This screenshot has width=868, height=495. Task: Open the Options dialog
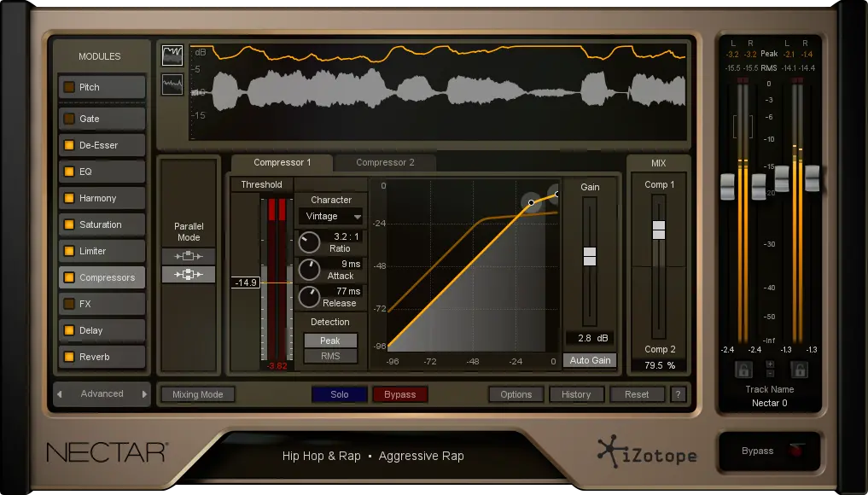point(516,394)
